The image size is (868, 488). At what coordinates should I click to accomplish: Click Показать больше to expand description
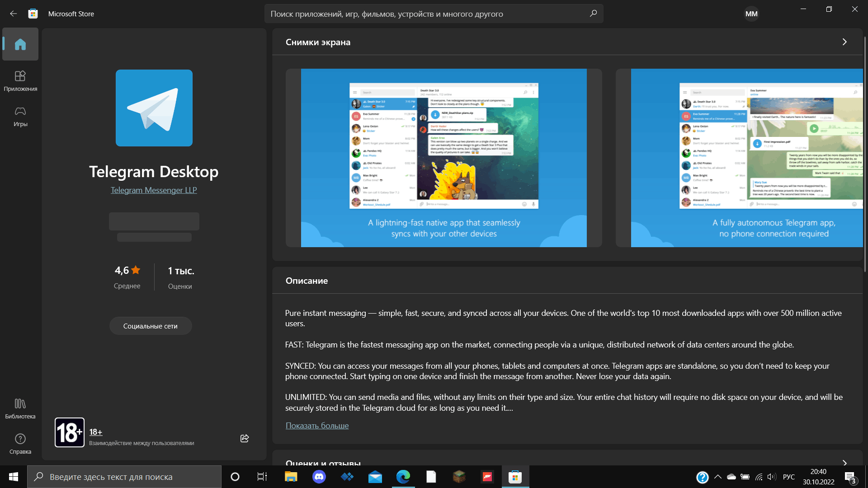click(x=317, y=425)
